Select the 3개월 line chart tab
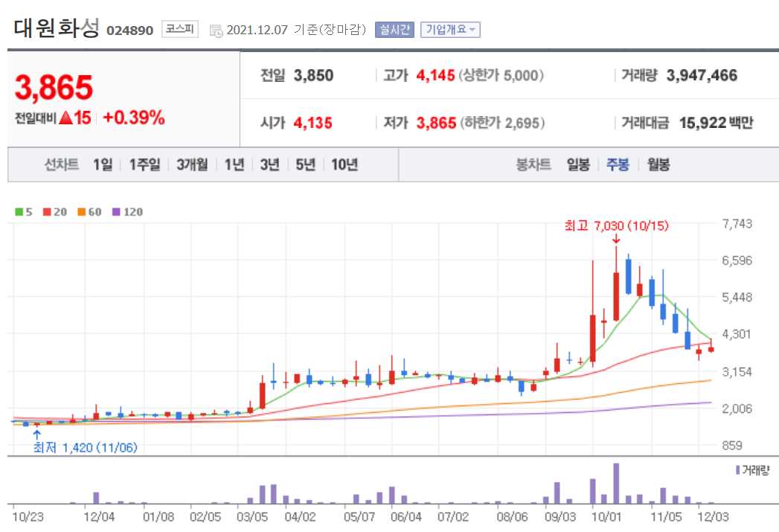 click(x=192, y=164)
